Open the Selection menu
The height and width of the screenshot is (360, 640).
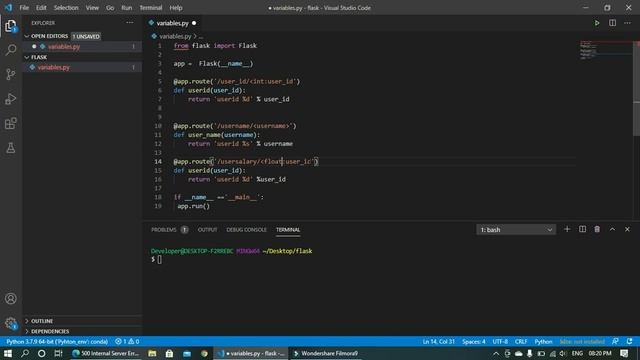pos(66,8)
